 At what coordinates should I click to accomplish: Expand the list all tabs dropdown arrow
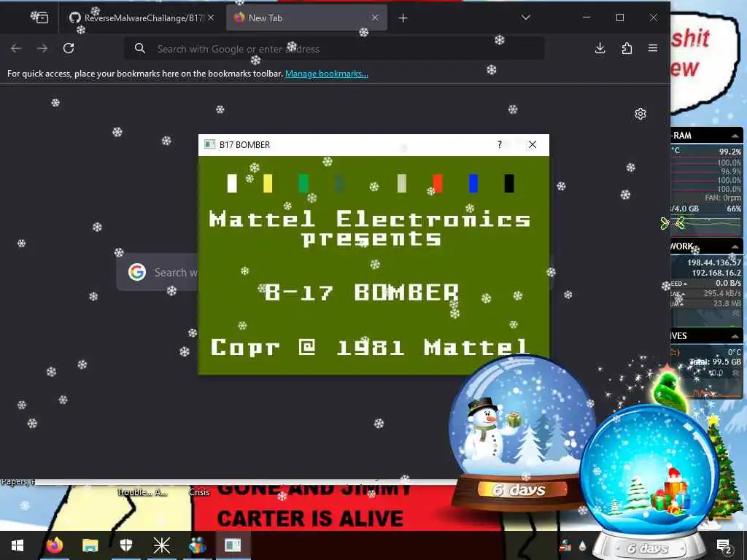click(526, 17)
